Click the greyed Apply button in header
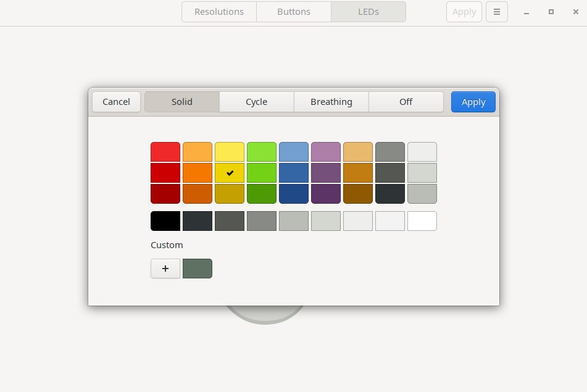 [x=464, y=12]
